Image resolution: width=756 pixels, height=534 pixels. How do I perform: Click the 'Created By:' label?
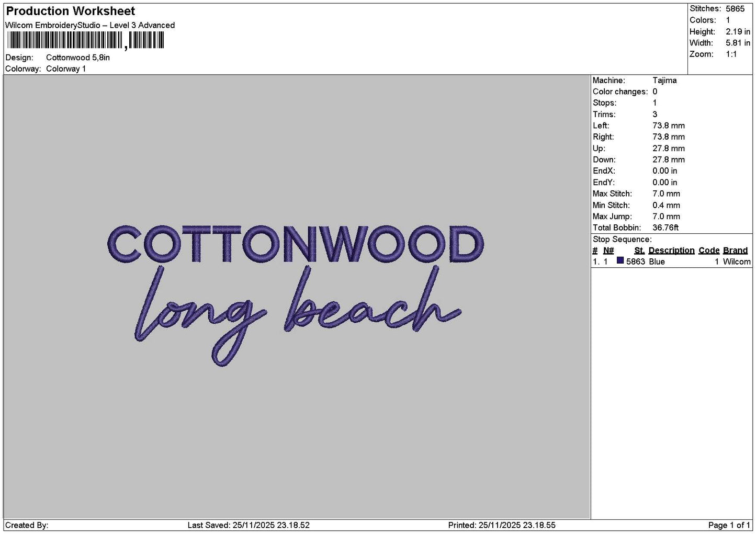click(27, 525)
